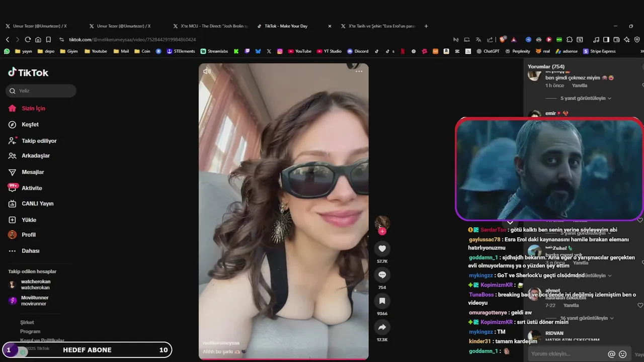This screenshot has height=362, width=644.
Task: Open Brave Leo AI sparkle icon
Action: [x=626, y=39]
